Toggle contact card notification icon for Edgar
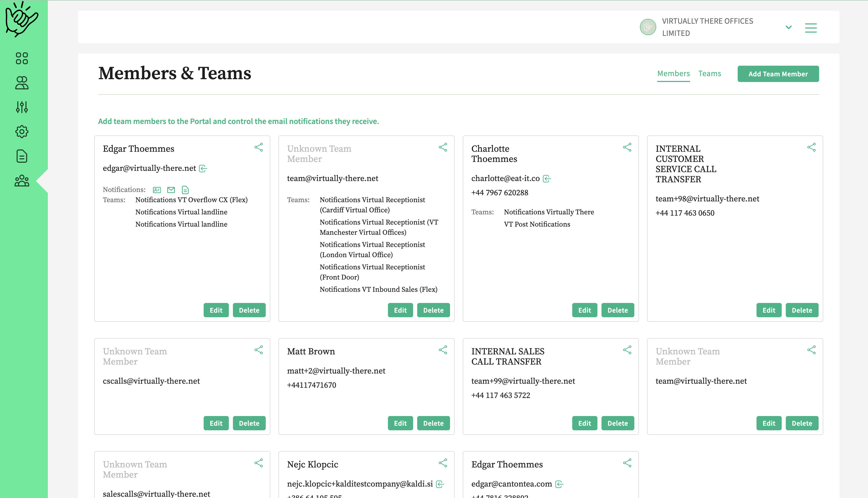 point(157,190)
